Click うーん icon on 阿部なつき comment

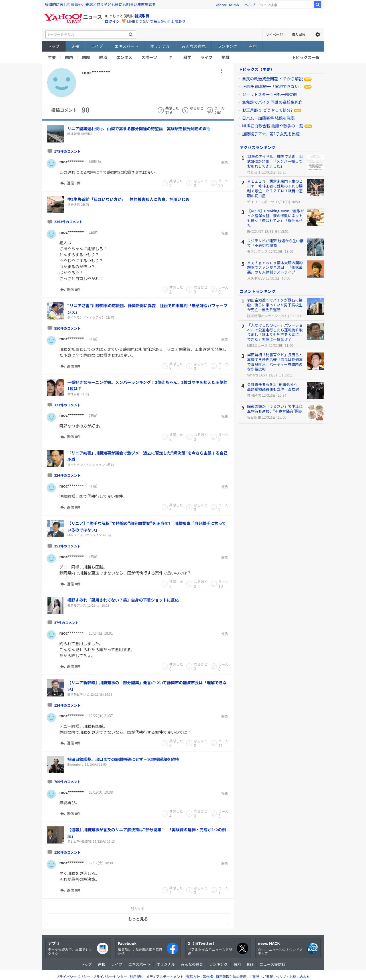(214, 437)
